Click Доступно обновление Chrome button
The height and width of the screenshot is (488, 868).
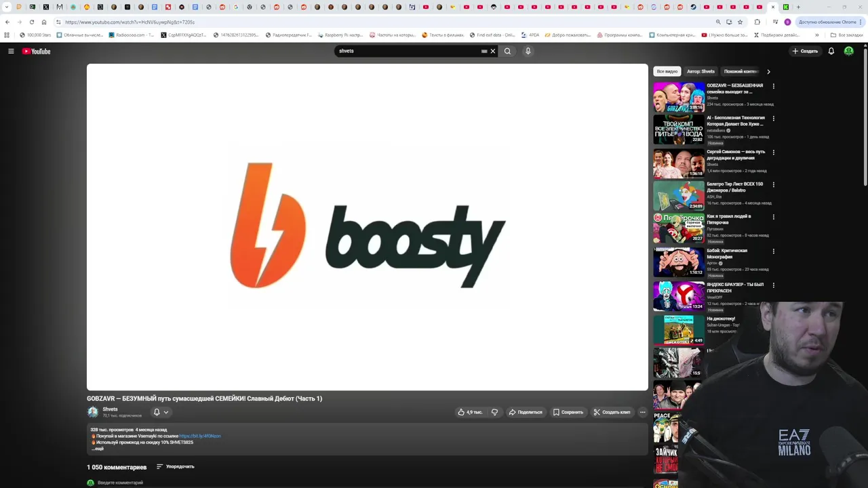coord(830,22)
